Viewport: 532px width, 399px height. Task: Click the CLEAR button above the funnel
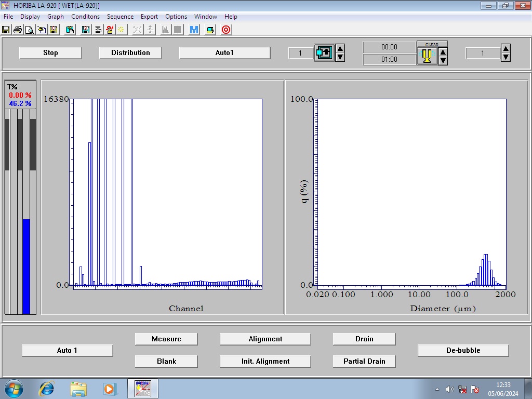click(x=431, y=44)
